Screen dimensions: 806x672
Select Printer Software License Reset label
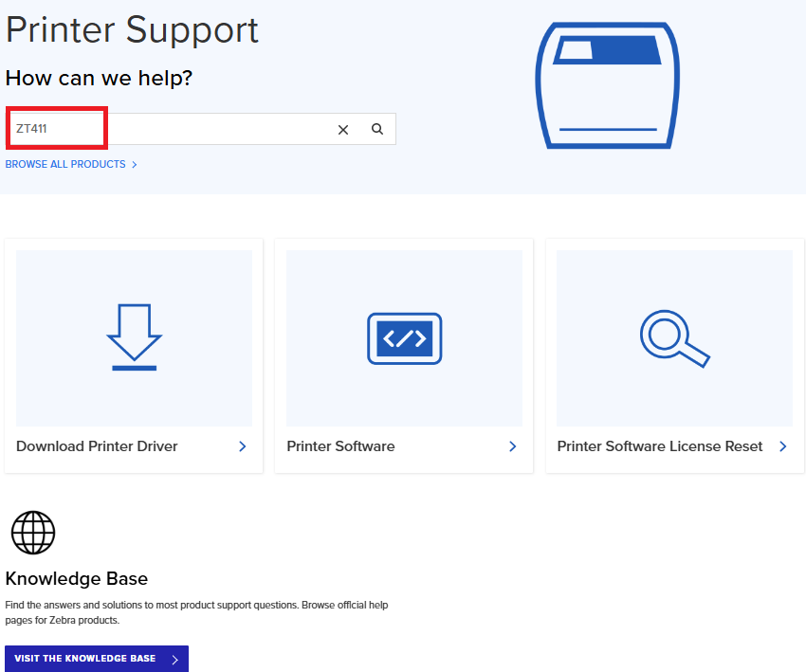pyautogui.click(x=660, y=445)
